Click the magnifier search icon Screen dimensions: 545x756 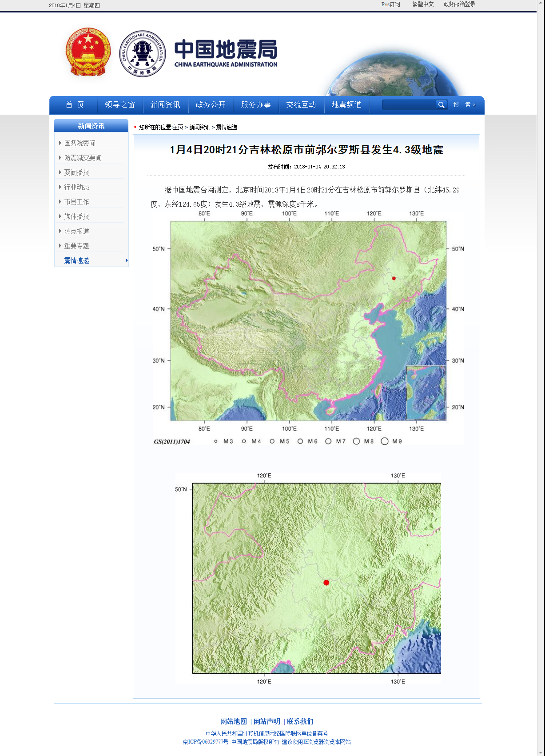click(441, 105)
